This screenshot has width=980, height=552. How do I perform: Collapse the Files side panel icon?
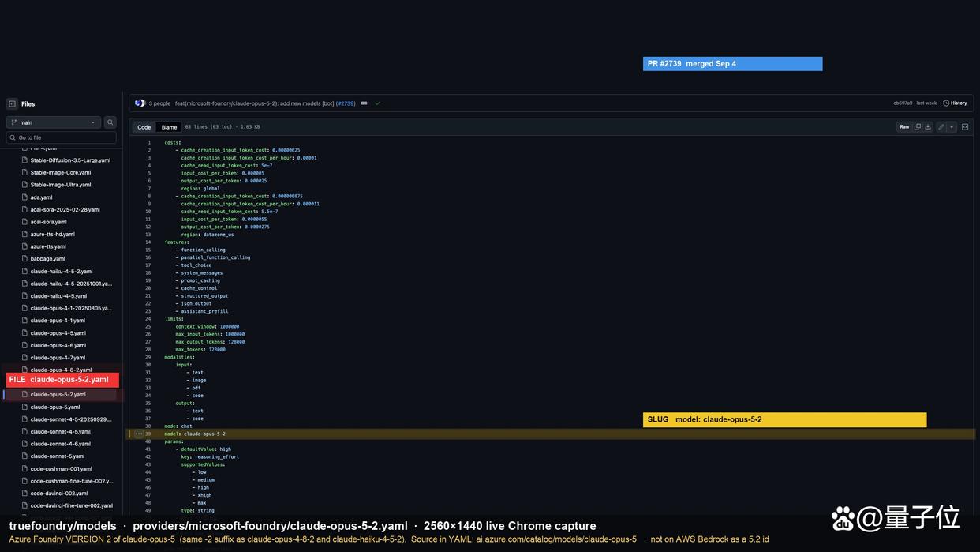tap(12, 103)
